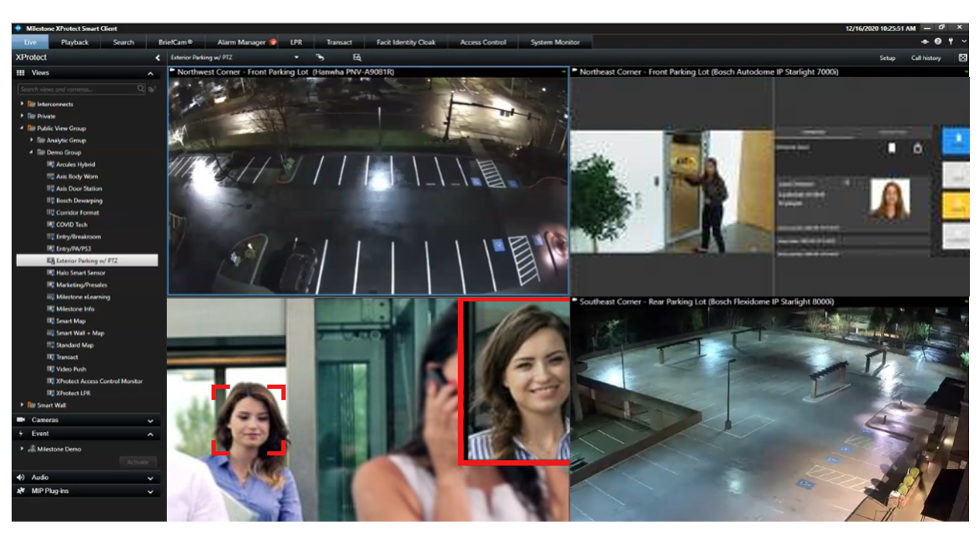The width and height of the screenshot is (980, 544).
Task: Click the magnifier icon in search box
Action: point(141,89)
